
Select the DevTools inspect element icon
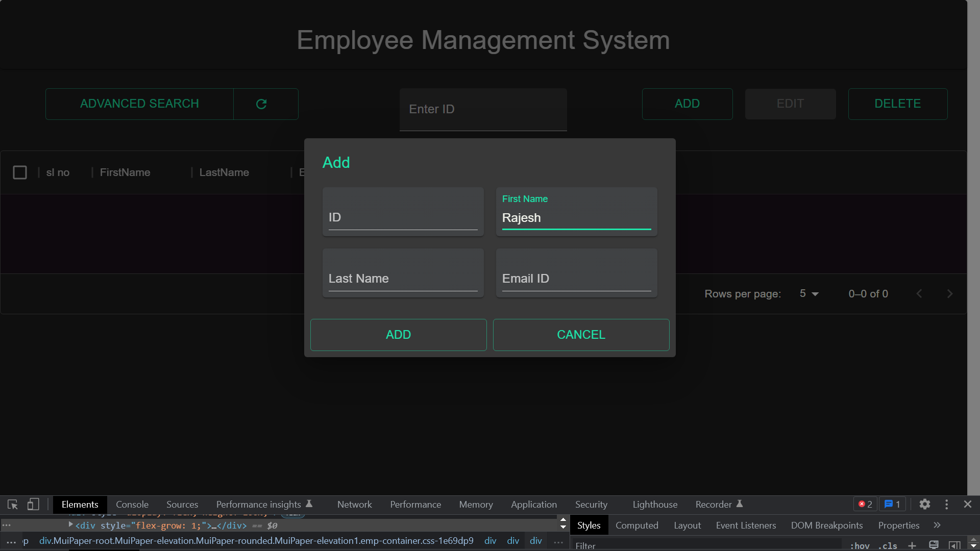(x=13, y=505)
